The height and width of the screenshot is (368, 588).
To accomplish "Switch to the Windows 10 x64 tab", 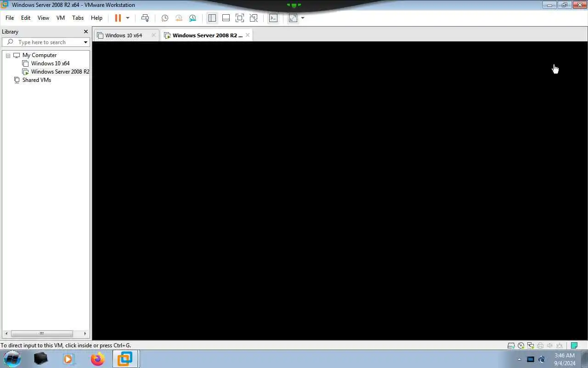I will click(123, 35).
